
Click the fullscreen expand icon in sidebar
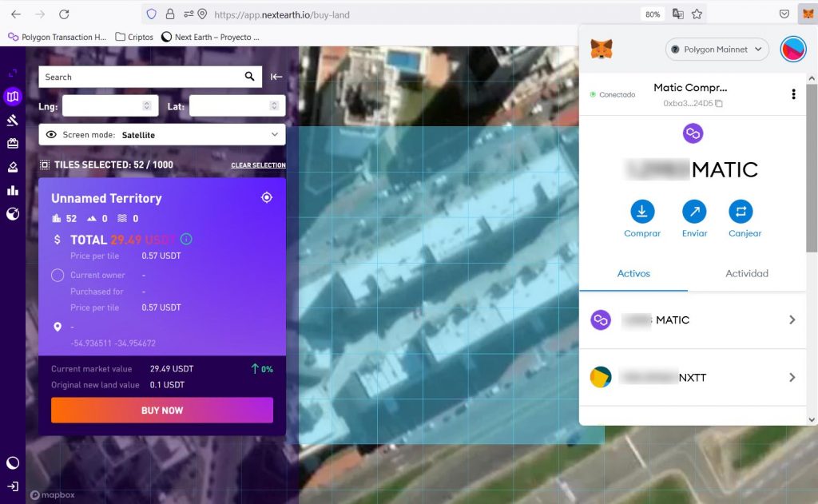point(13,73)
